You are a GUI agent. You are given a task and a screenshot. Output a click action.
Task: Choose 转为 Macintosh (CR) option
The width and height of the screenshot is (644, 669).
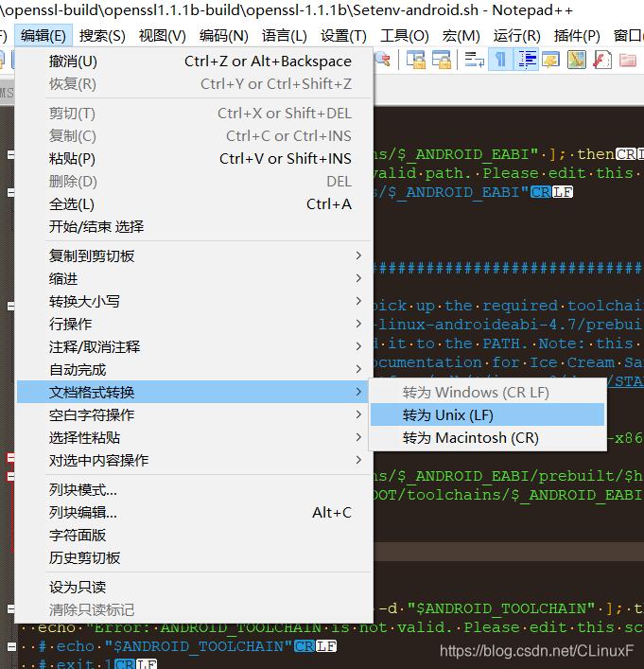click(x=487, y=438)
